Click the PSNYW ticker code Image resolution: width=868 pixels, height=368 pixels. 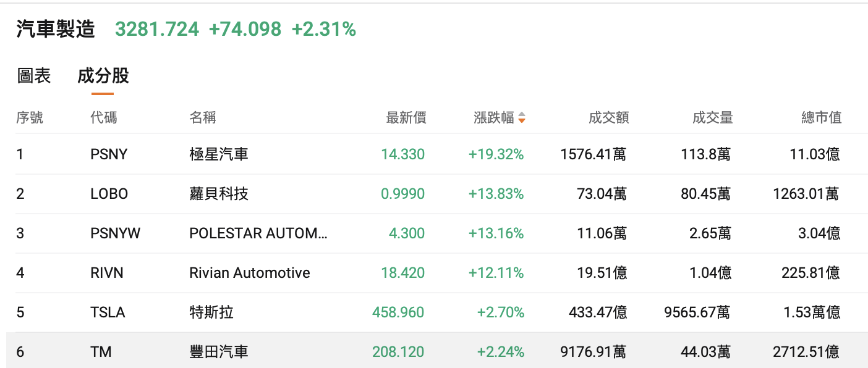(x=115, y=233)
